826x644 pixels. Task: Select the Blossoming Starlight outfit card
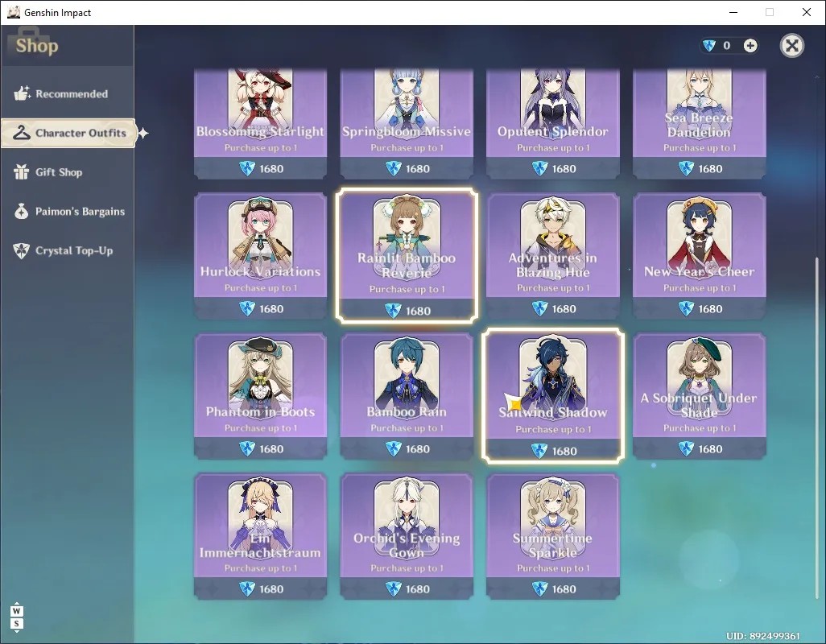pyautogui.click(x=260, y=124)
